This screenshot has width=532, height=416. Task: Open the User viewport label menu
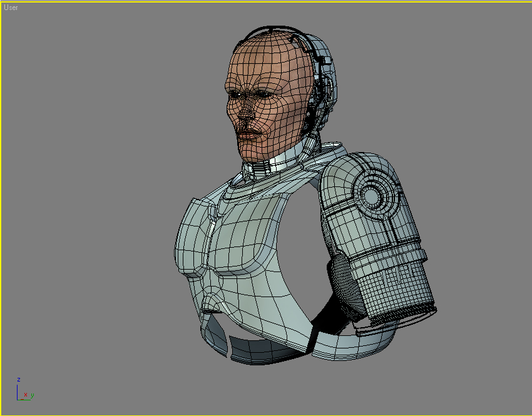(11, 8)
